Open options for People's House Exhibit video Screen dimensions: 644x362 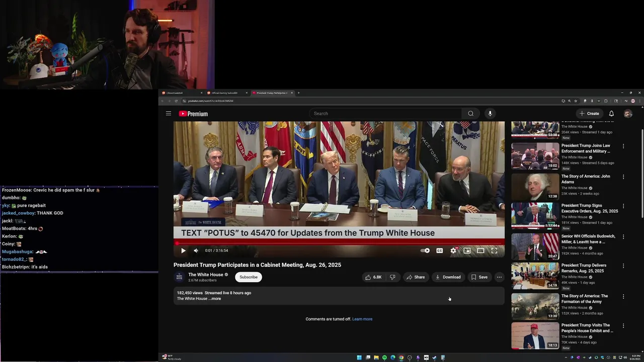pyautogui.click(x=623, y=326)
